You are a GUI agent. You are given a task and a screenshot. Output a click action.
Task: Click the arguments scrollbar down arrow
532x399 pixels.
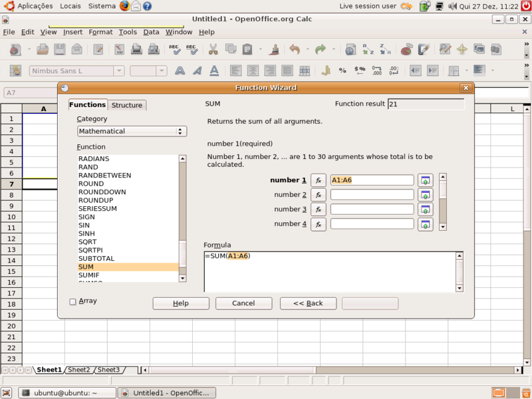pos(443,227)
